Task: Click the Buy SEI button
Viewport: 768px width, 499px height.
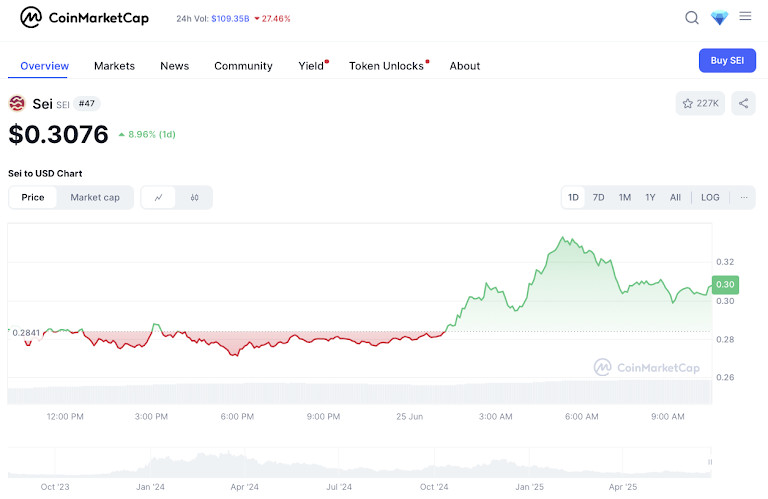Action: [x=727, y=60]
